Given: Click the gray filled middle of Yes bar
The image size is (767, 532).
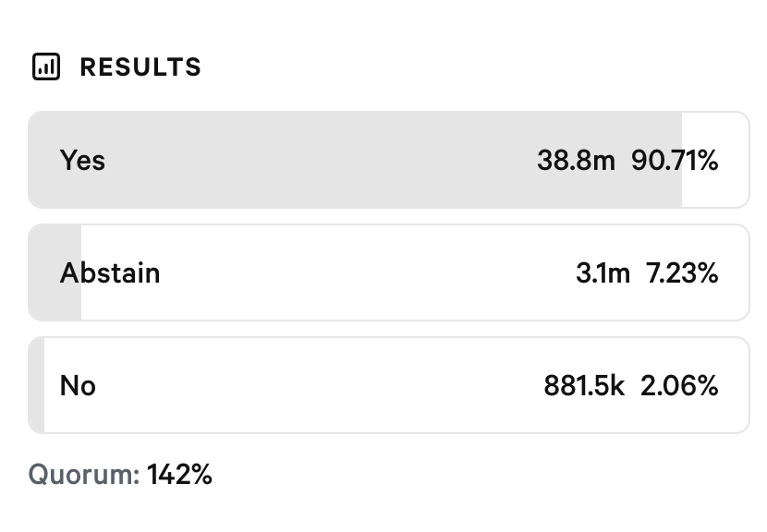Looking at the screenshot, I should pyautogui.click(x=318, y=160).
